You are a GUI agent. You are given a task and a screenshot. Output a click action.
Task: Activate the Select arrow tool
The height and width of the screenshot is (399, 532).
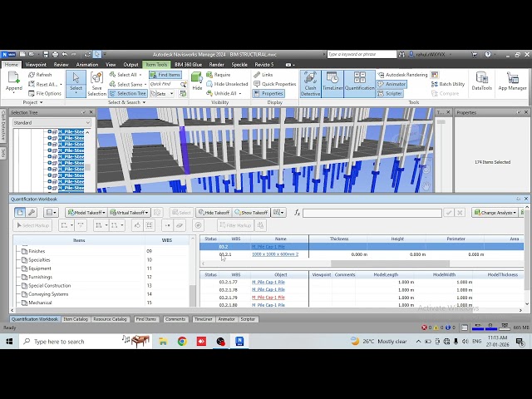(76, 84)
